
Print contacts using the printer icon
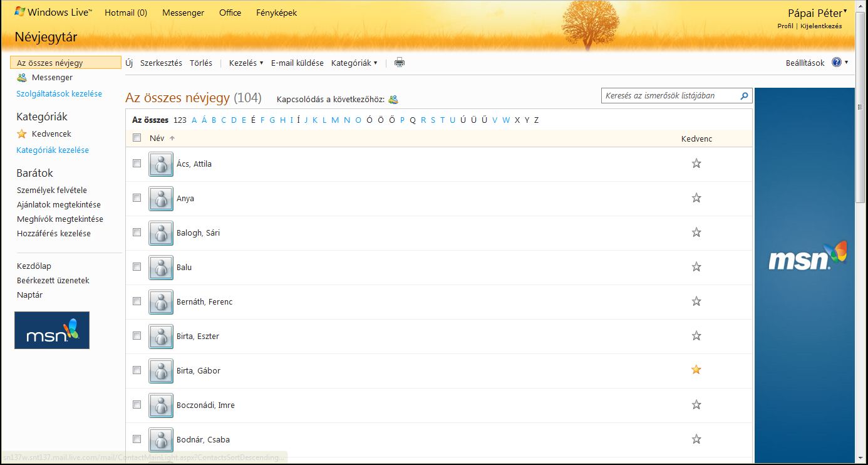click(400, 63)
